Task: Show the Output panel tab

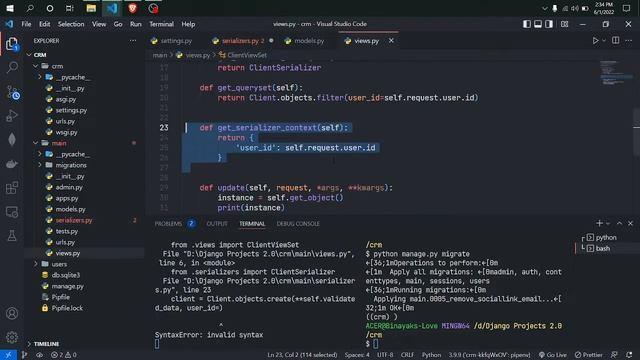Action: point(217,224)
